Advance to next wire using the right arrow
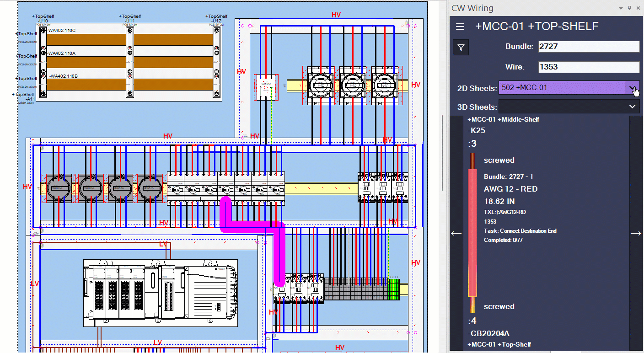 pos(636,233)
